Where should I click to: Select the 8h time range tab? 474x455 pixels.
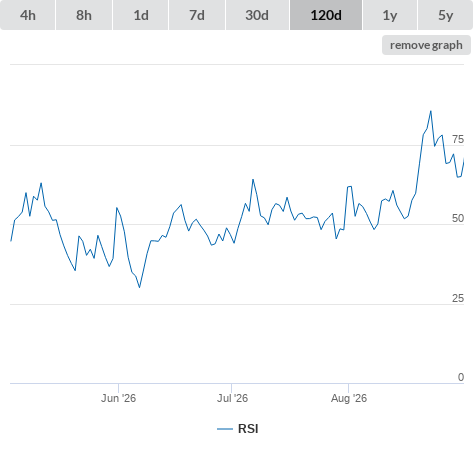84,15
